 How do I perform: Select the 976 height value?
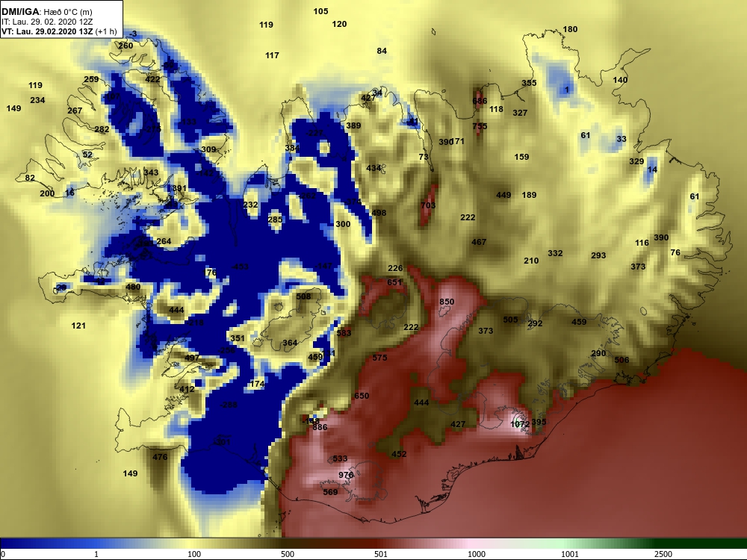346,475
